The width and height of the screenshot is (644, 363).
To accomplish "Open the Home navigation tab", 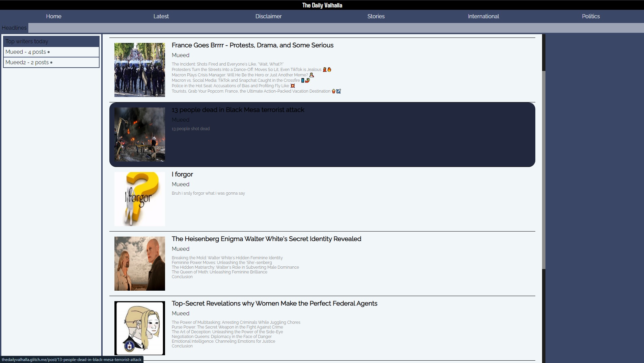I will pyautogui.click(x=54, y=16).
